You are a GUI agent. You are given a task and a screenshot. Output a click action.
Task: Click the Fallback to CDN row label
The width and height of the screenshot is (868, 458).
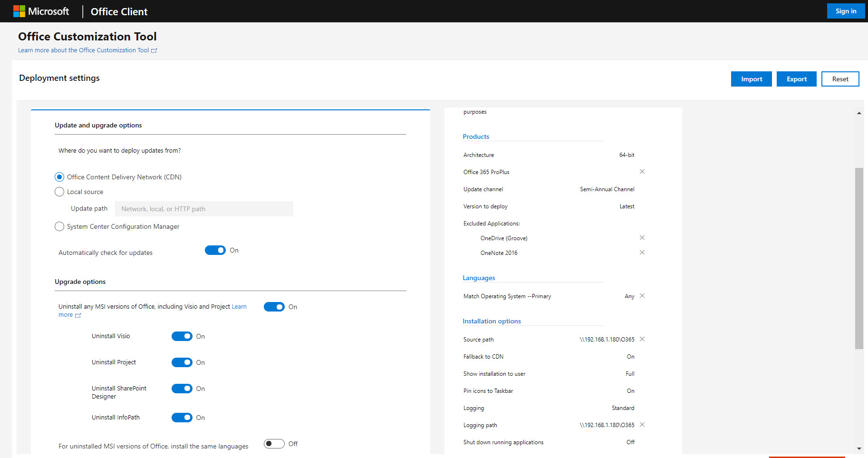click(x=483, y=357)
